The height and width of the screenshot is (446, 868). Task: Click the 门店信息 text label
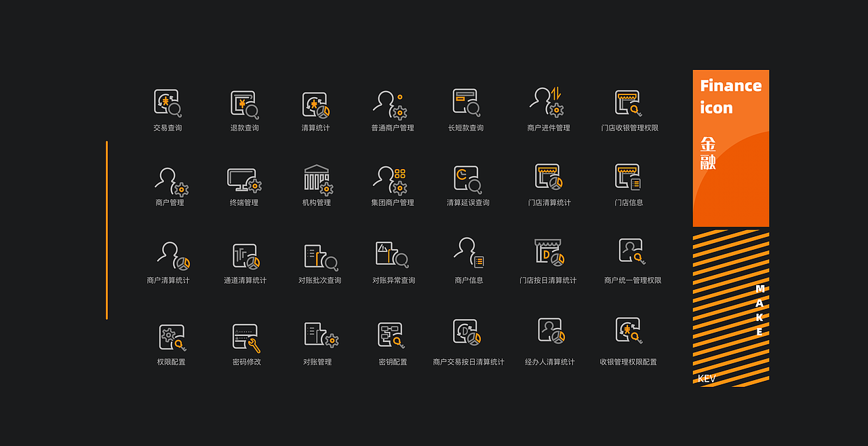(x=629, y=202)
